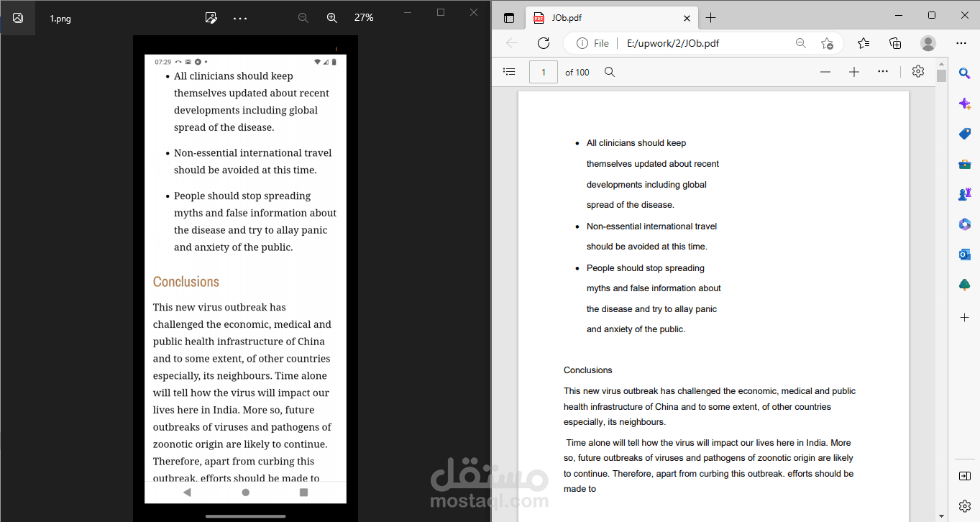Open the Edge profile avatar
980x522 pixels.
[928, 43]
